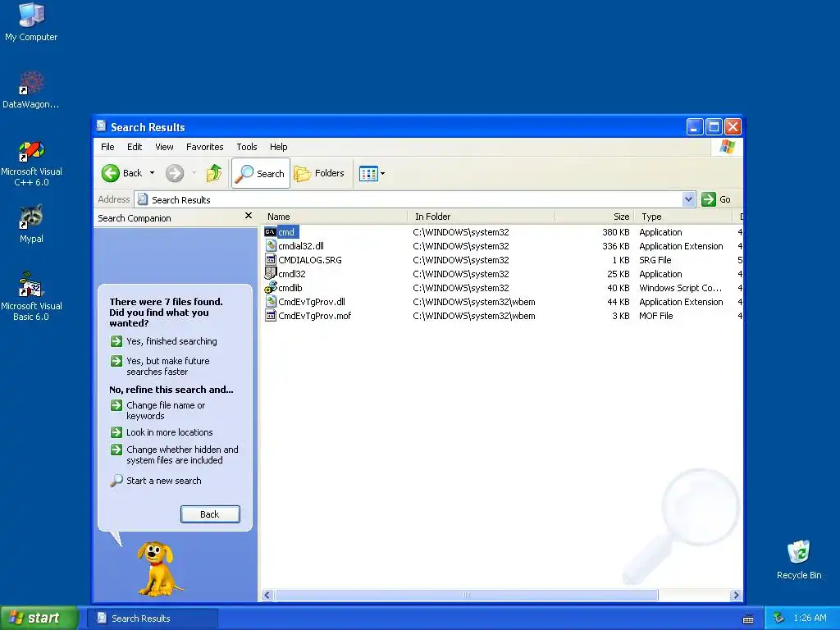840x630 pixels.
Task: Sort results by In Folder column
Action: point(481,217)
